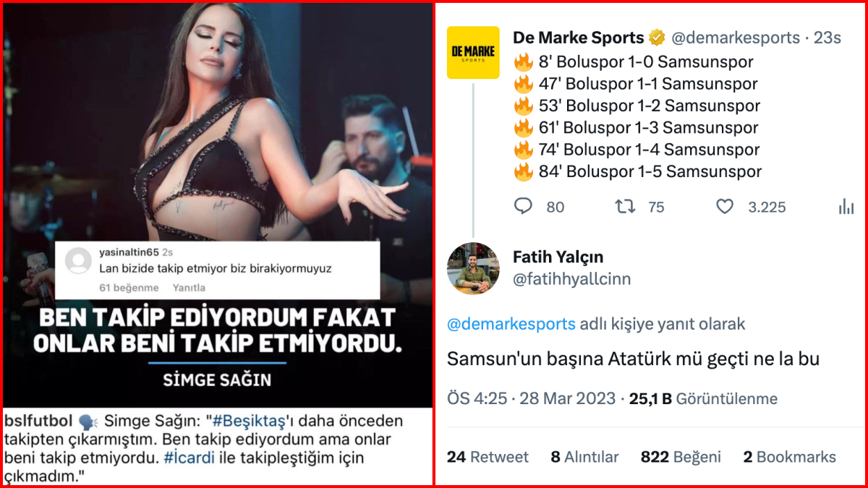Viewport: 868px width, 488px height.
Task: Click the retweet arrows icon
Action: pyautogui.click(x=625, y=207)
